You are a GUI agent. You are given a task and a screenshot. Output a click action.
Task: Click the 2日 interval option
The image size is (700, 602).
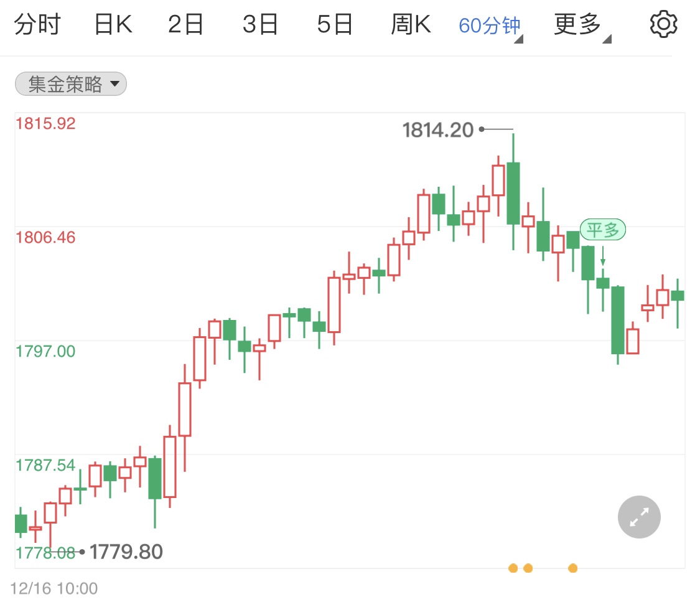tap(185, 24)
